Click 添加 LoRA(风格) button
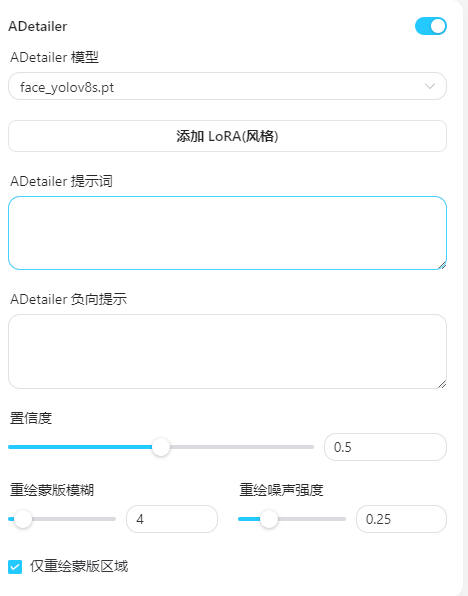This screenshot has width=468, height=596. click(x=227, y=136)
